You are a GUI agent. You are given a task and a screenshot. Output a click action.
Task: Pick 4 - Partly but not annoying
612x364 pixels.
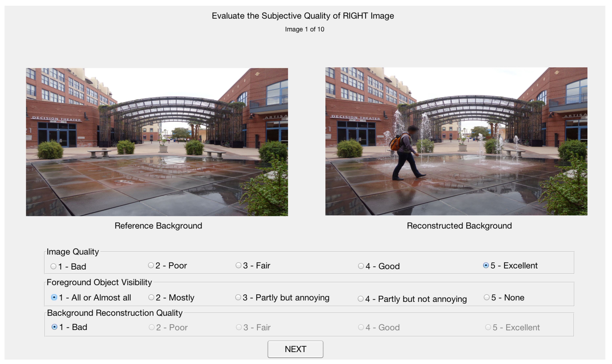tap(360, 299)
